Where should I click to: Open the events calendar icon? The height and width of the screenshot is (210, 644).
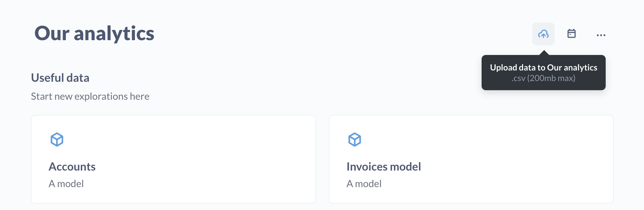point(572,33)
